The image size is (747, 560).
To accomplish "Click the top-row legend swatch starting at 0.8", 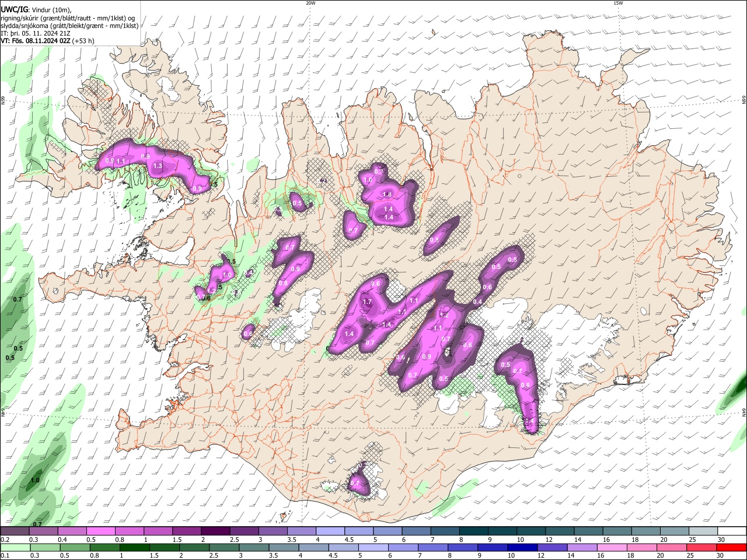I will (x=129, y=531).
